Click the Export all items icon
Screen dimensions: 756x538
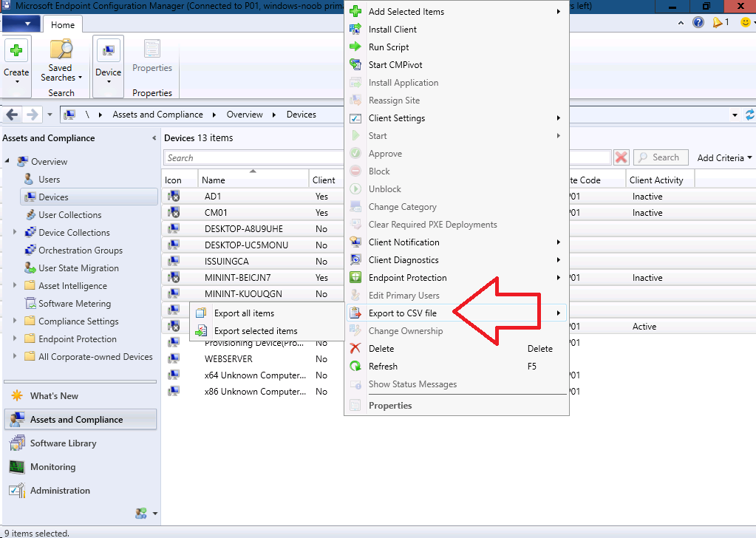click(x=201, y=313)
